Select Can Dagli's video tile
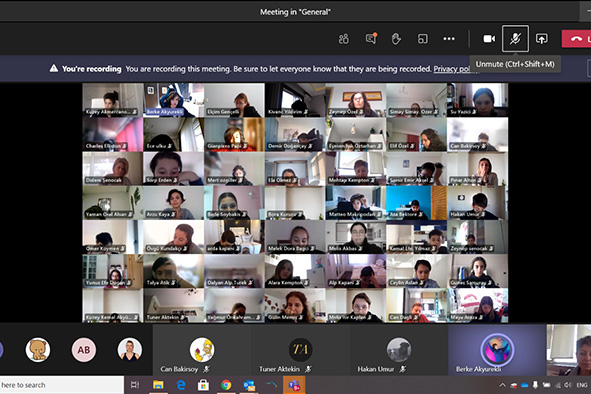 tap(416, 305)
